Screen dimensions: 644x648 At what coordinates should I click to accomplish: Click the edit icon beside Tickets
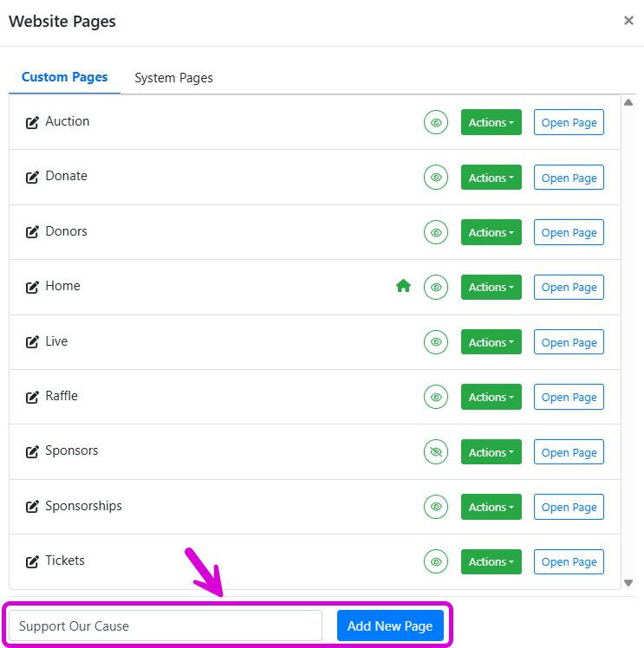click(32, 561)
